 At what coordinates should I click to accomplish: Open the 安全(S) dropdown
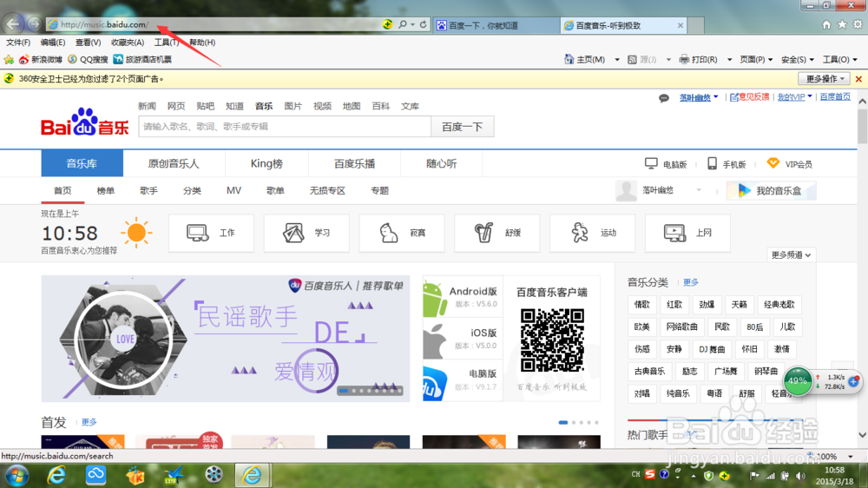tap(798, 60)
